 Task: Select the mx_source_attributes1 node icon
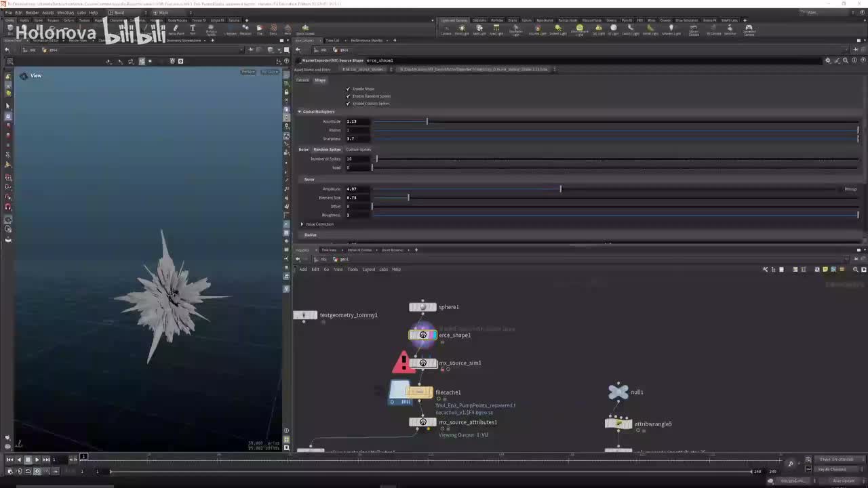click(x=422, y=422)
